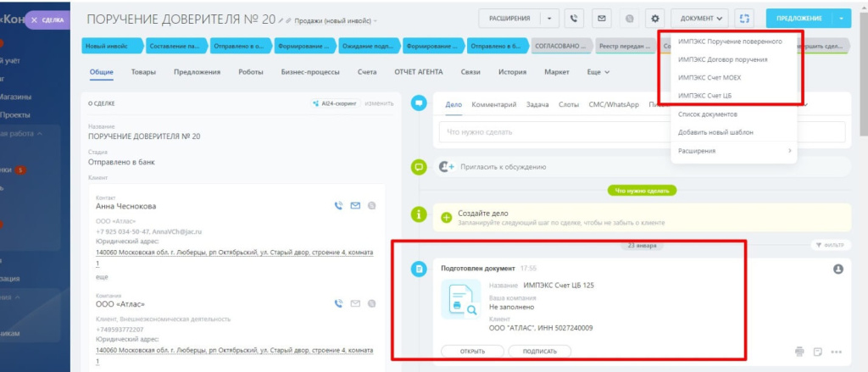Open the arrow next to the РАСШИРЕНИЯ button
The height and width of the screenshot is (372, 868).
click(x=552, y=18)
